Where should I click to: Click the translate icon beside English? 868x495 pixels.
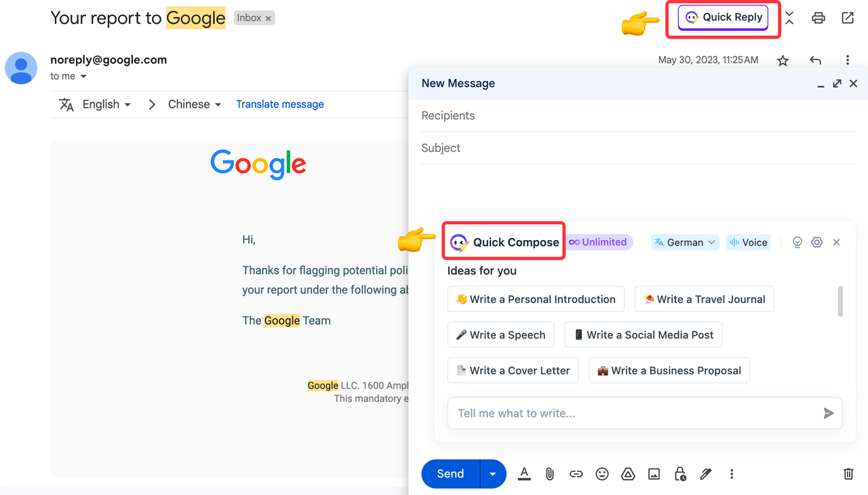66,104
